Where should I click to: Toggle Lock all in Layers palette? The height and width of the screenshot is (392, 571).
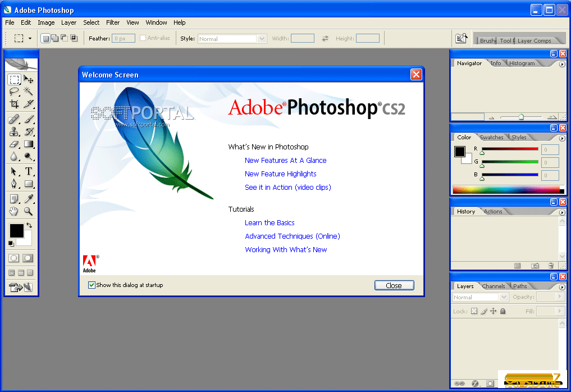pyautogui.click(x=503, y=311)
